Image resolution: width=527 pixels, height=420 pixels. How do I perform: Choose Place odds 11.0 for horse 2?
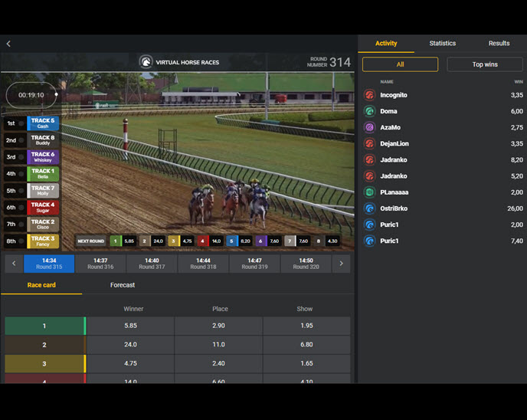[x=220, y=345]
